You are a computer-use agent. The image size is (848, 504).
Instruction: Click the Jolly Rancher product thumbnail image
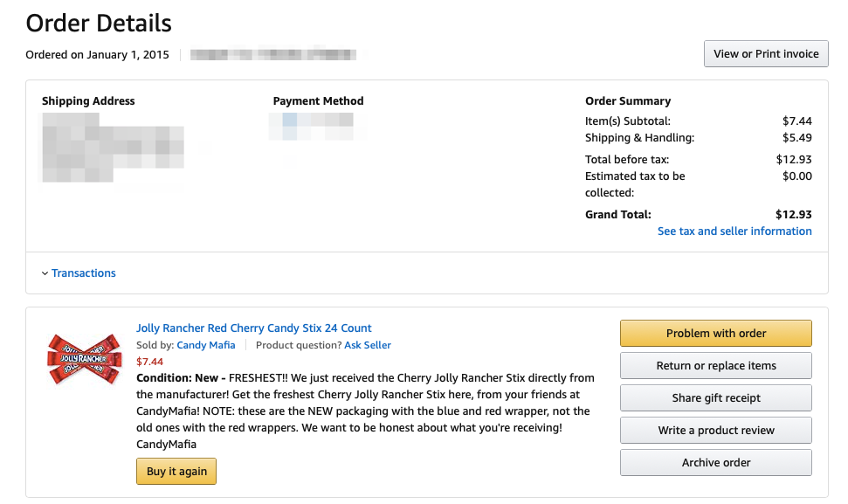click(x=84, y=358)
